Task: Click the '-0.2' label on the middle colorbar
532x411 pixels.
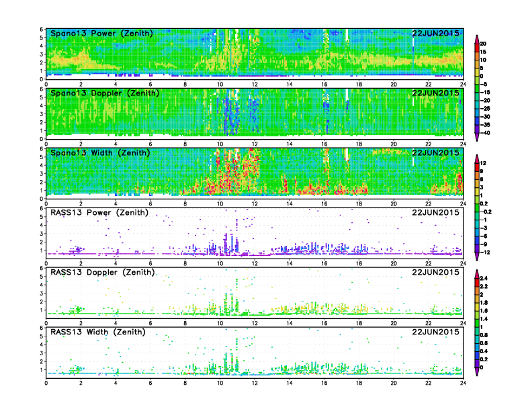Action: click(x=486, y=212)
